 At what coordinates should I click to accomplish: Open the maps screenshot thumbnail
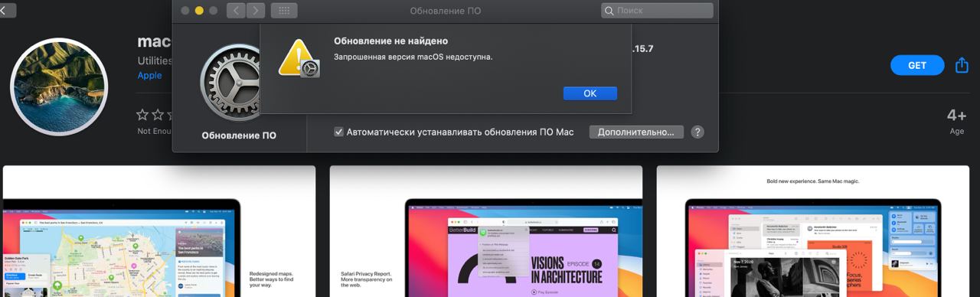click(x=159, y=231)
